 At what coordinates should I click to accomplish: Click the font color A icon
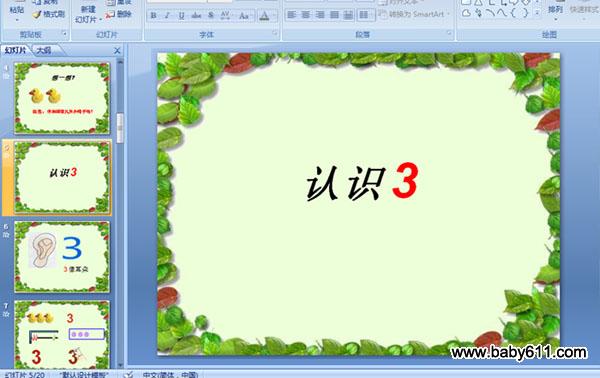point(264,16)
